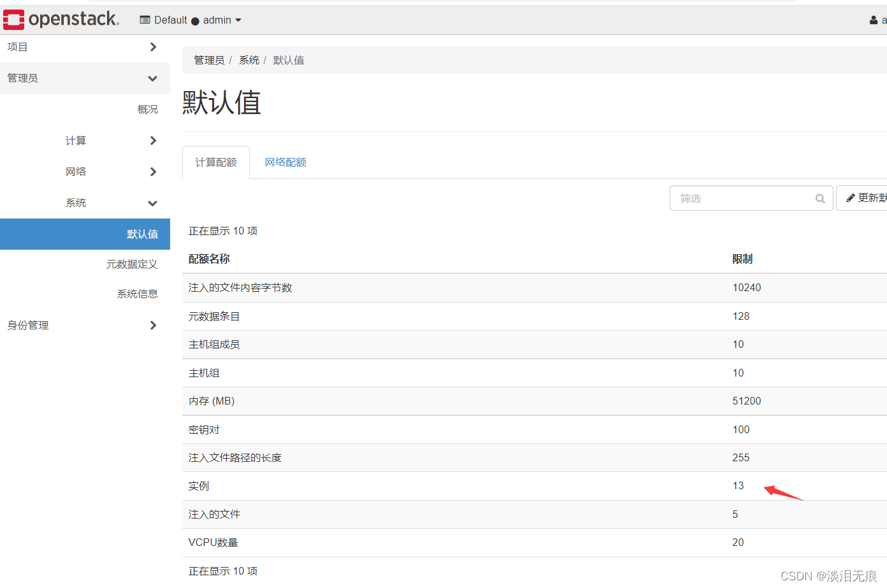Screen dimensions: 887x588
Task: Switch to the 网络配额 tab
Action: (285, 162)
